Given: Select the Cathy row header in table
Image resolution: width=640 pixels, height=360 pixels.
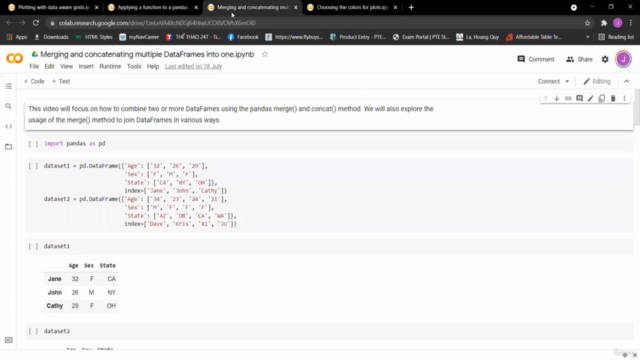Looking at the screenshot, I should pos(55,306).
